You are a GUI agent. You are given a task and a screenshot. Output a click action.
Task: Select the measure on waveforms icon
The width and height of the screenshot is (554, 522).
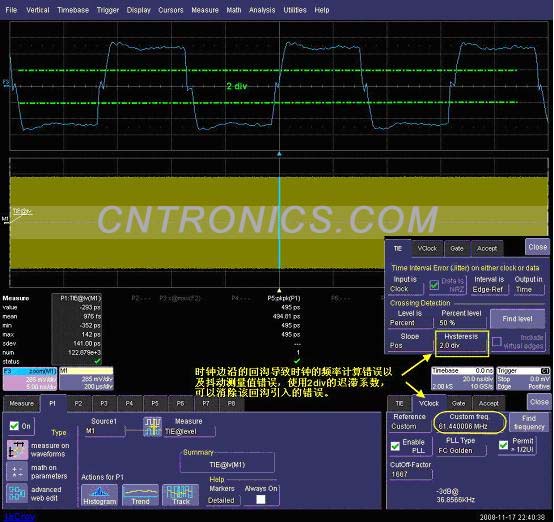pos(17,450)
